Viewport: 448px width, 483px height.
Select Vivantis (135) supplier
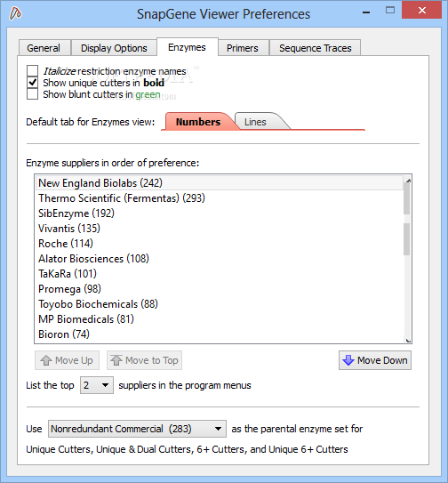point(220,229)
